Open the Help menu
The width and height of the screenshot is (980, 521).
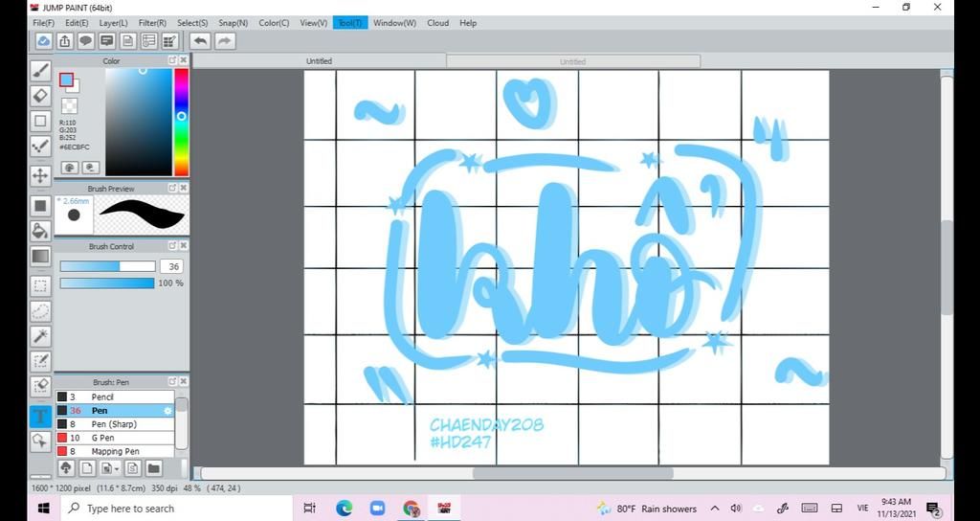(468, 23)
